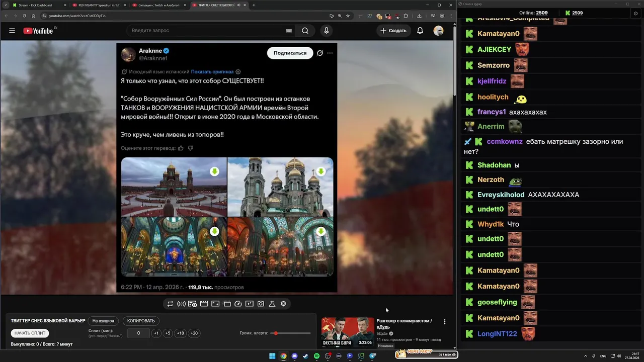Click Показать оригинал link in tweet

pos(212,72)
